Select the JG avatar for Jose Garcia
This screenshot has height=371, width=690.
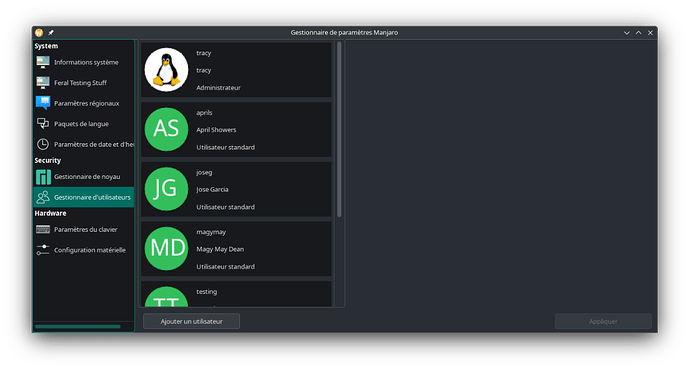166,189
